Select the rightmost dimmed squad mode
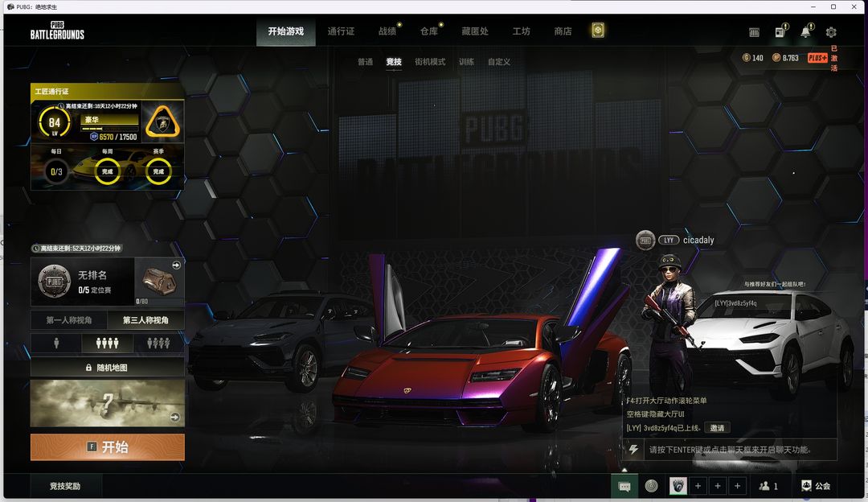The height and width of the screenshot is (502, 868). coord(158,344)
